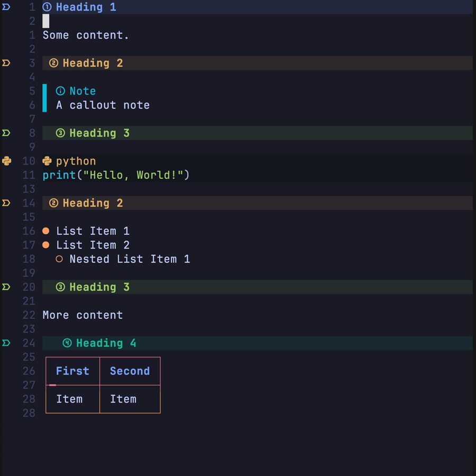Click the 'A callout note' text
Screen dimensions: 476x476
coord(103,105)
